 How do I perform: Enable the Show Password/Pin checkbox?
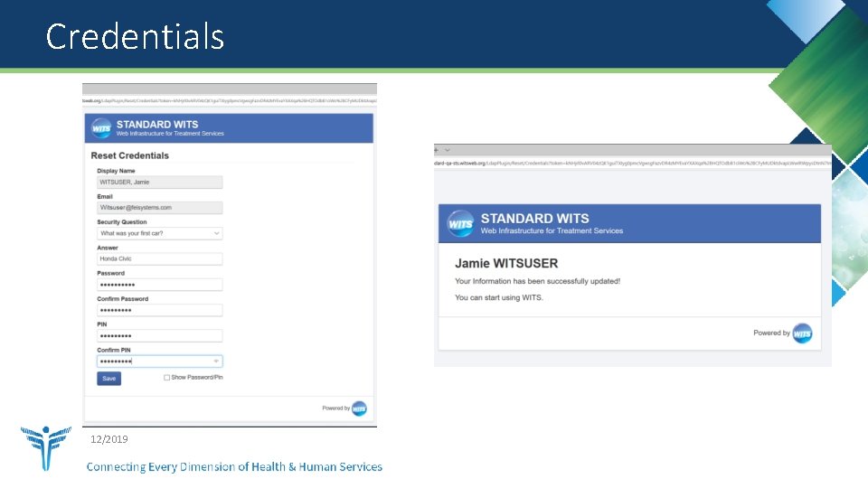point(166,378)
